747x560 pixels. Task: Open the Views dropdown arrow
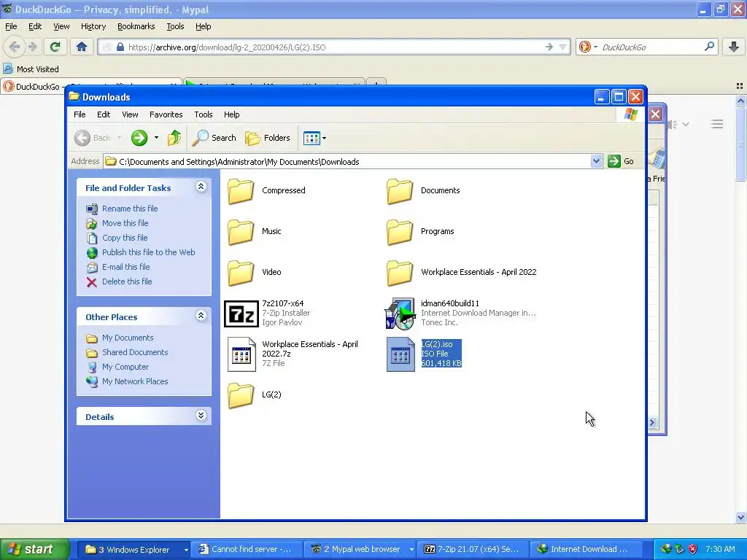(325, 138)
